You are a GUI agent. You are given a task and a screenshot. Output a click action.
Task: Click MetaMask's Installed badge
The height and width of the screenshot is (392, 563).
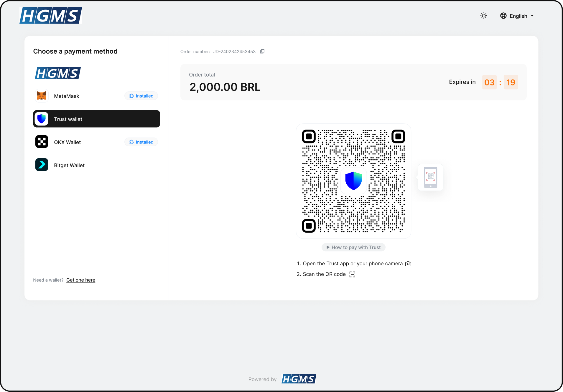coord(141,96)
